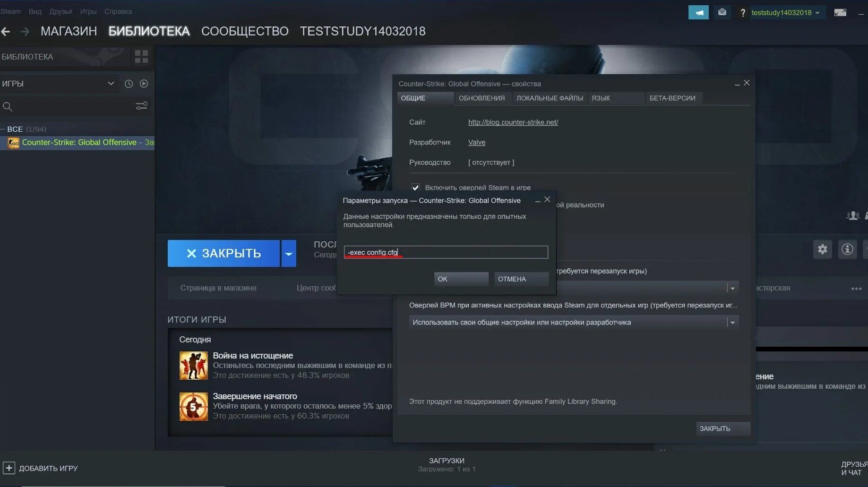This screenshot has width=868, height=487.
Task: Switch to ОБНОВЛЕНИЯ properties tab
Action: 482,98
